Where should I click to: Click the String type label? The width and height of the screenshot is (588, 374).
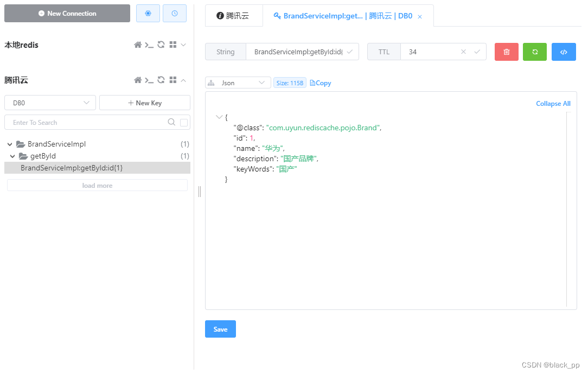225,52
